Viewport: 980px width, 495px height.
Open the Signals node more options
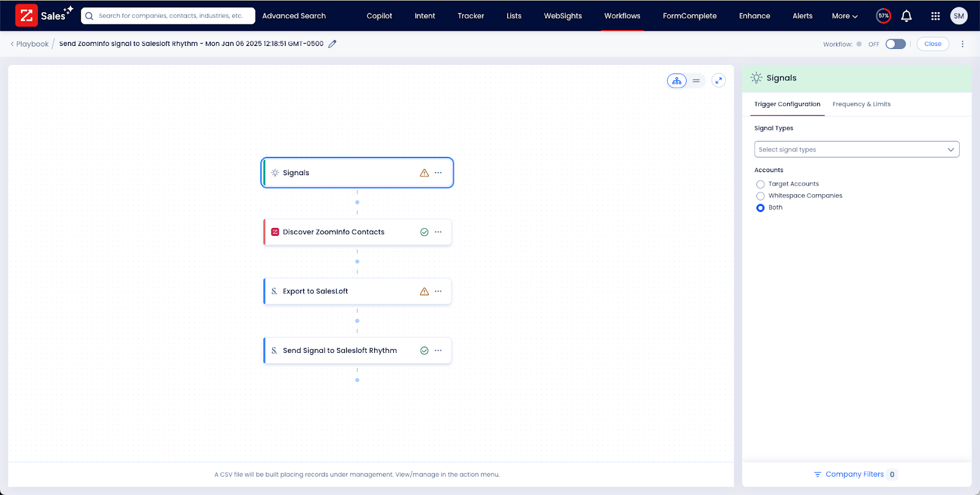[x=438, y=173]
